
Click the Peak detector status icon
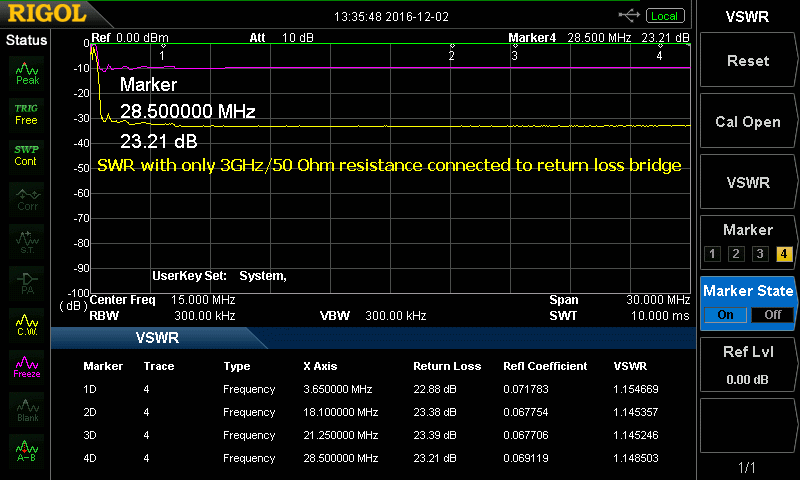coord(27,72)
